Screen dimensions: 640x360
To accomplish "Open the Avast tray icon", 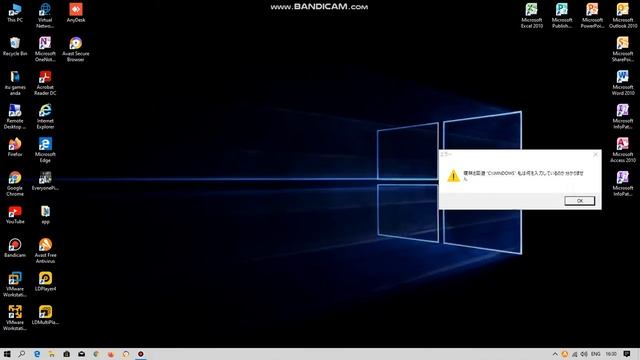I will 565,354.
